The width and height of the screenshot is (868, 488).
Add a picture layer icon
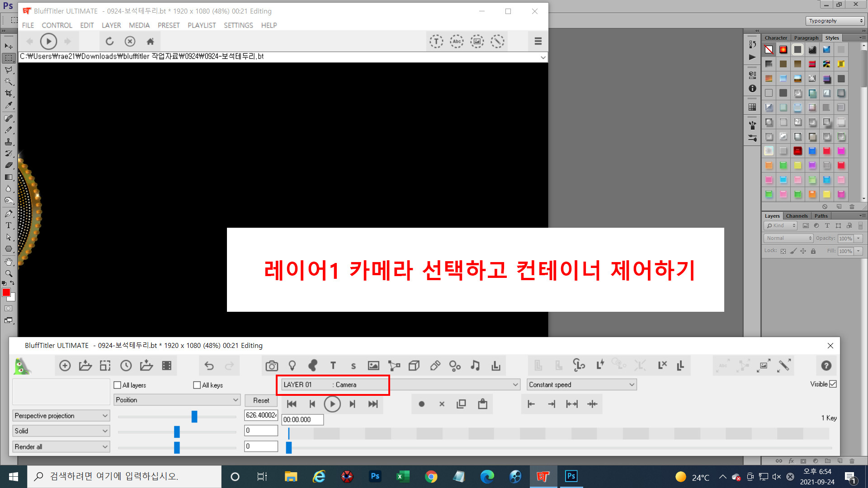click(373, 366)
